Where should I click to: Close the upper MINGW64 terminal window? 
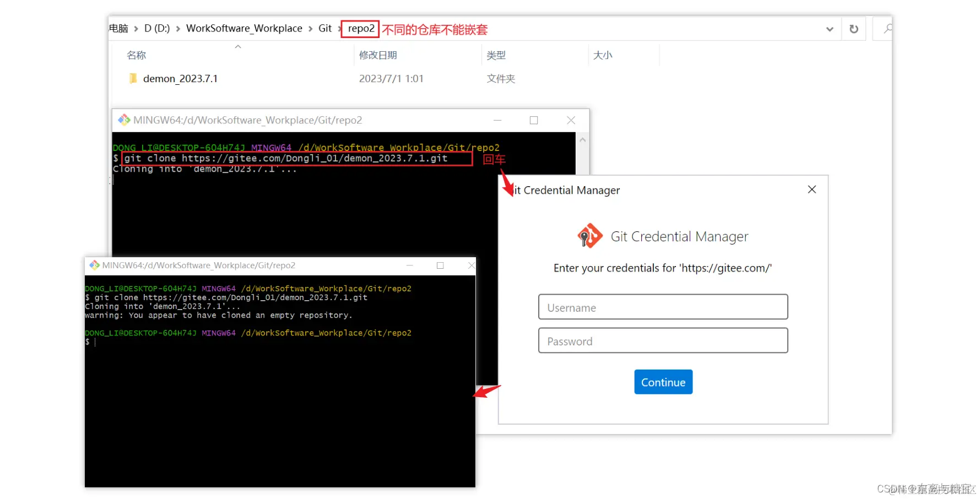pyautogui.click(x=571, y=120)
